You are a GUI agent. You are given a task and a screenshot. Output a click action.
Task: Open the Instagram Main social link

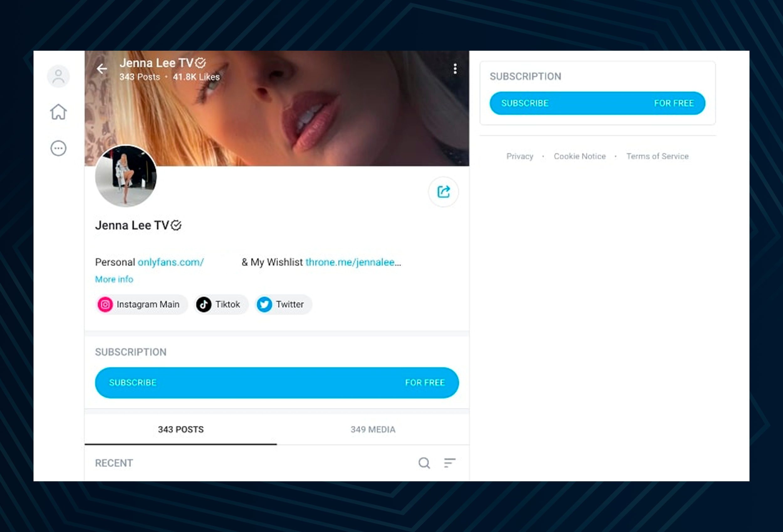click(x=142, y=304)
